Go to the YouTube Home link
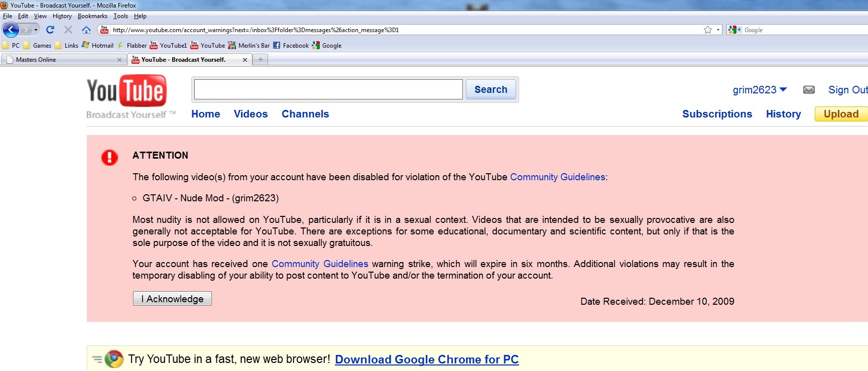Viewport: 868px width, 371px height. [206, 114]
